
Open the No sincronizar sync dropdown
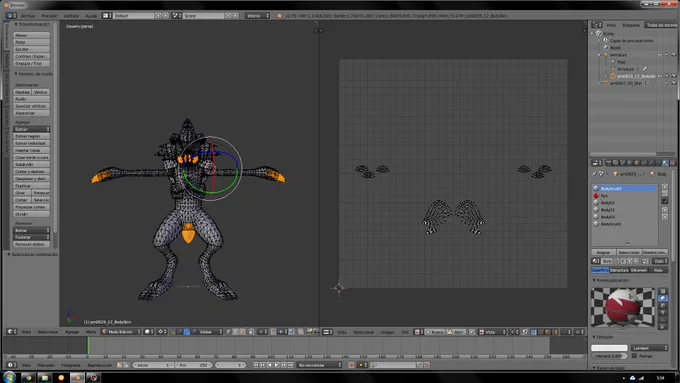pyautogui.click(x=319, y=365)
